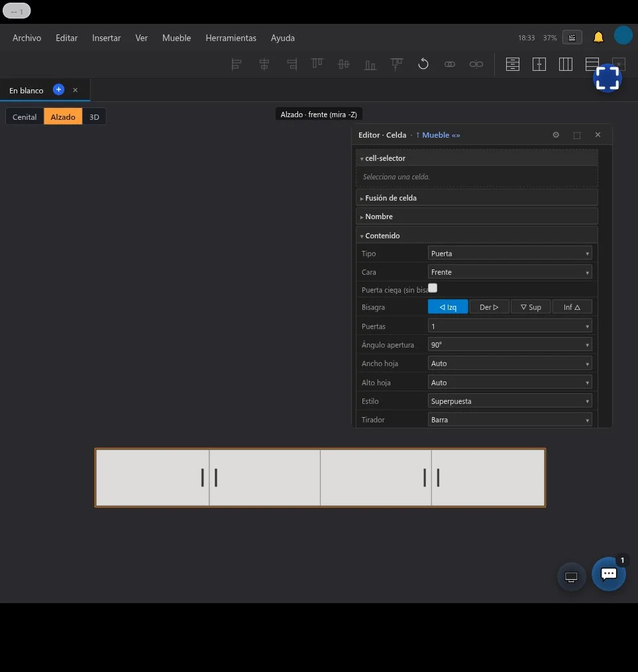Image resolution: width=638 pixels, height=672 pixels.
Task: Open the Ángulo apertura dropdown
Action: [x=509, y=344]
